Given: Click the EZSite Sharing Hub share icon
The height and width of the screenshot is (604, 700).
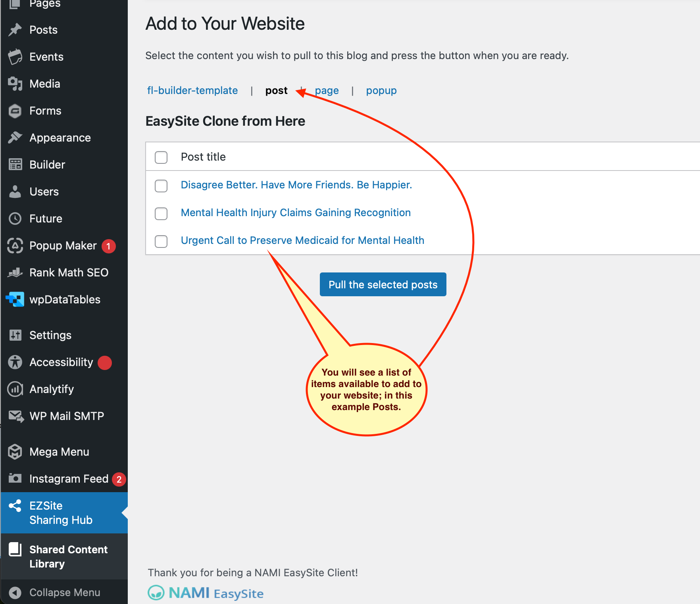Looking at the screenshot, I should (15, 506).
